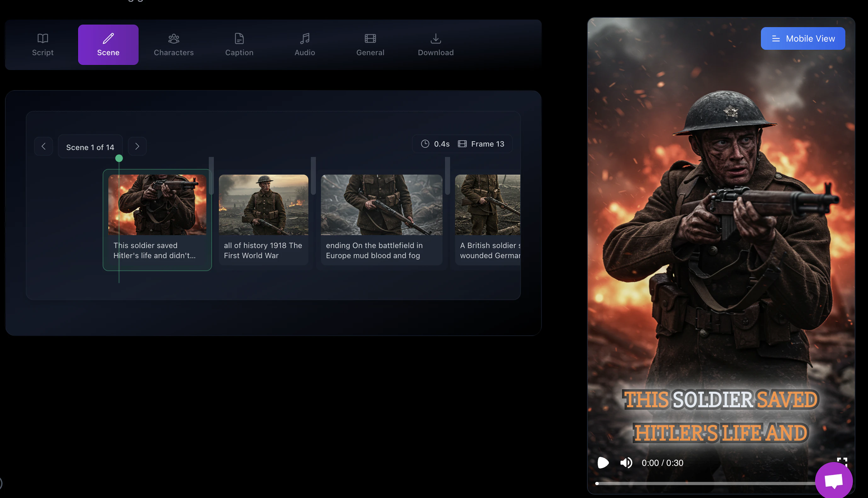The width and height of the screenshot is (868, 498).
Task: Switch to the Script tab
Action: coord(43,44)
